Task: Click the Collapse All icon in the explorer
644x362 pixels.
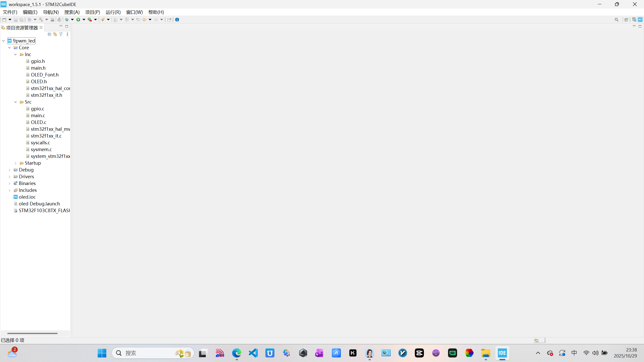Action: tap(49, 34)
